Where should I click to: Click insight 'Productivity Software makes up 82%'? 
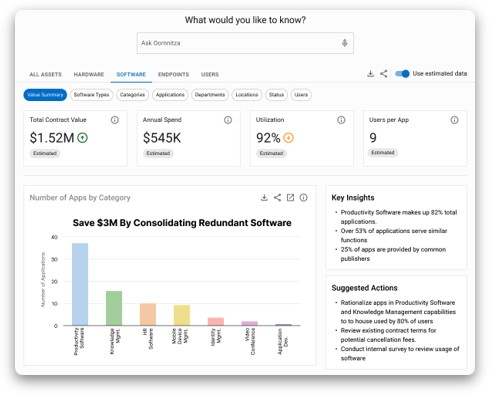click(399, 217)
